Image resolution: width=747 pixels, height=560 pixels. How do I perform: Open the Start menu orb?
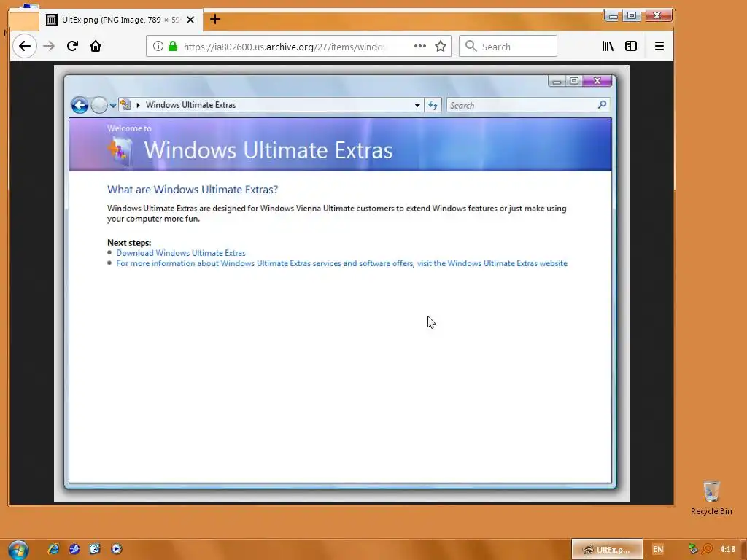(x=18, y=550)
